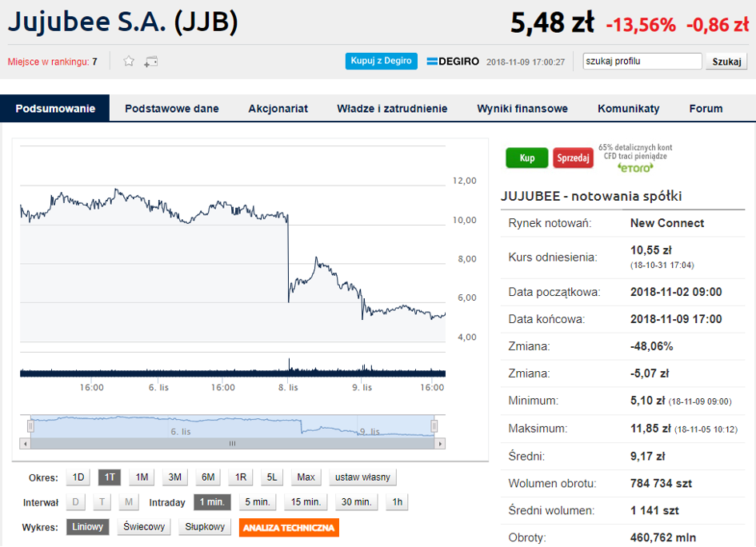Select 3M period
This screenshot has height=547, width=756.
[175, 477]
